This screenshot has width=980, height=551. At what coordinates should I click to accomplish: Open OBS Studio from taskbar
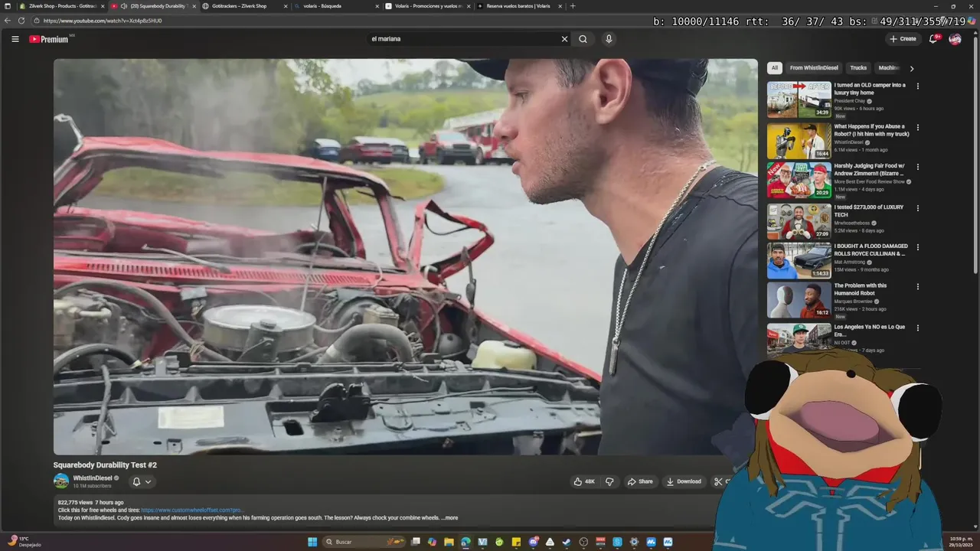583,542
